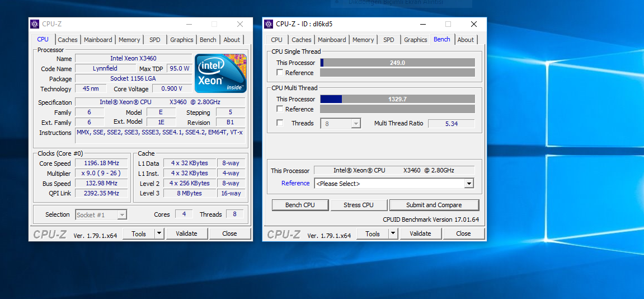Click Validate button in Bench window
The width and height of the screenshot is (644, 299).
pyautogui.click(x=420, y=233)
